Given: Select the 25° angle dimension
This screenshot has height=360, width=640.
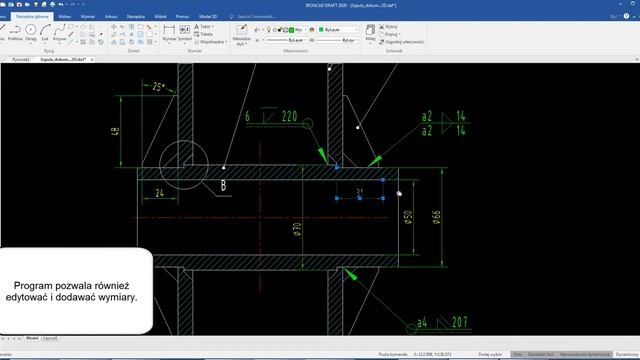Looking at the screenshot, I should [159, 87].
